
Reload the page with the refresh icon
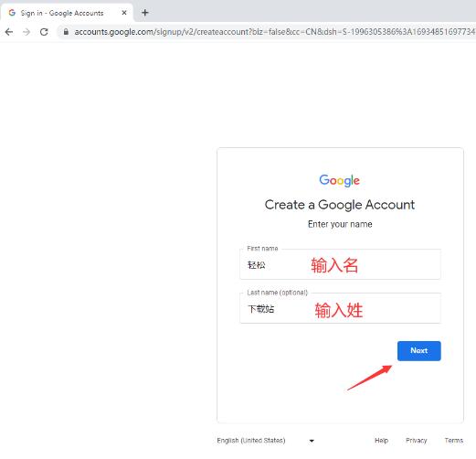point(44,32)
